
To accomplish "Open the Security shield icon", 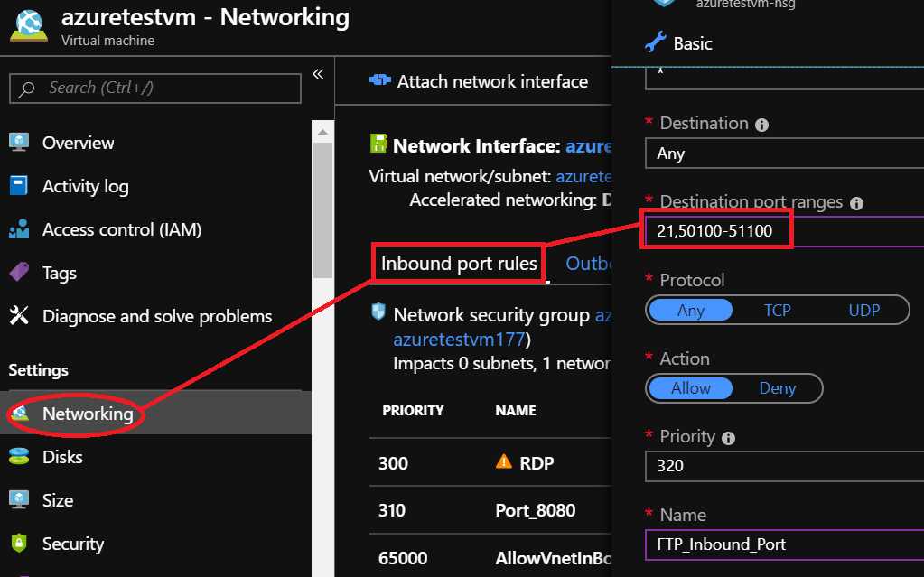I will pyautogui.click(x=19, y=543).
